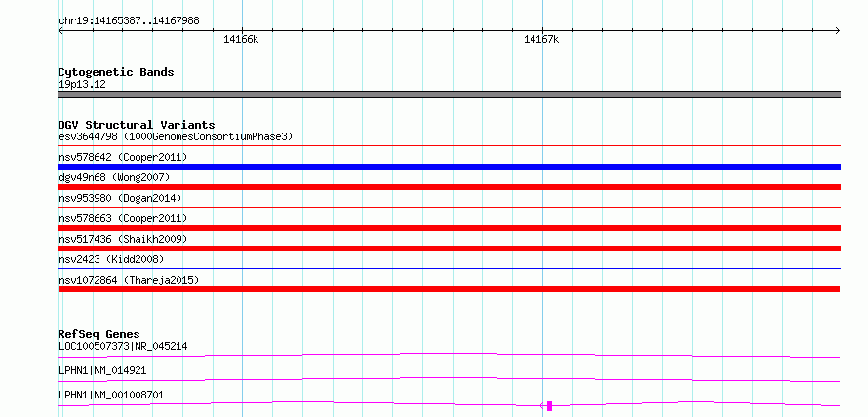Viewport: 868px width, 417px height.
Task: Click the magenta LOC100507373 transcript line
Action: click(x=449, y=355)
